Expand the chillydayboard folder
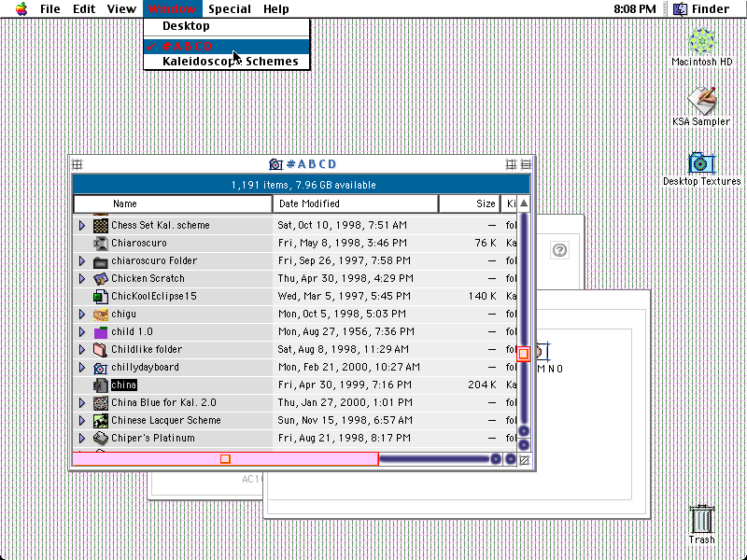The image size is (747, 560). pos(82,368)
